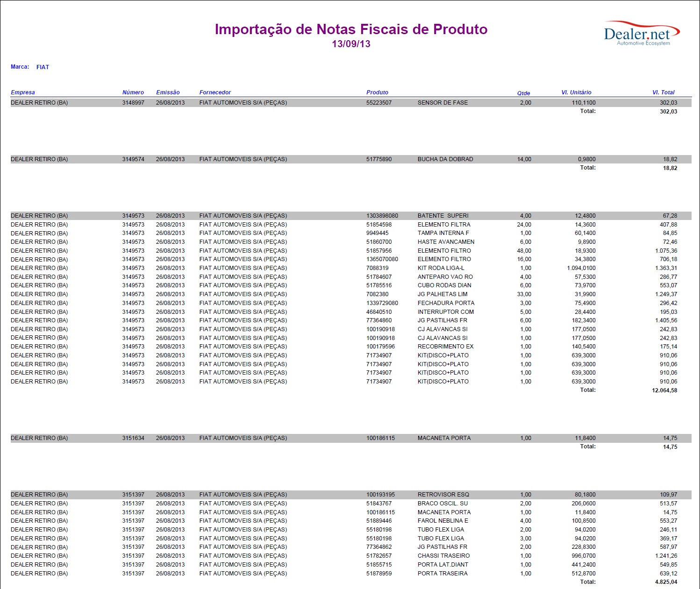Click unit value 0,9800
Image resolution: width=700 pixels, height=589 pixels.
pyautogui.click(x=587, y=159)
